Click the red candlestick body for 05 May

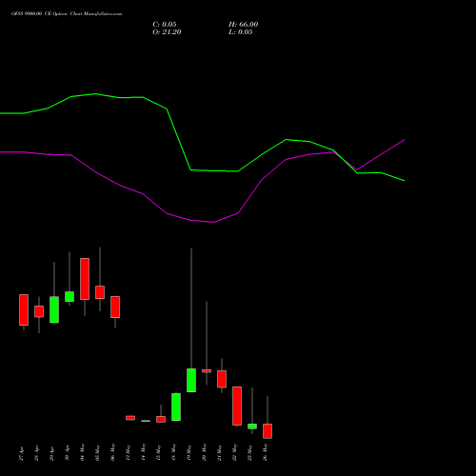point(100,292)
